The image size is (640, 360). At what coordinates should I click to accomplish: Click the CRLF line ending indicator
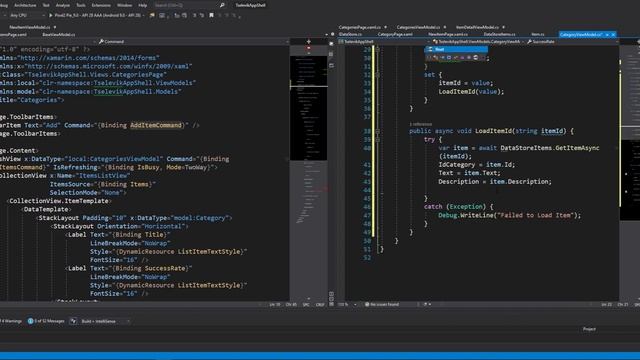click(320, 304)
